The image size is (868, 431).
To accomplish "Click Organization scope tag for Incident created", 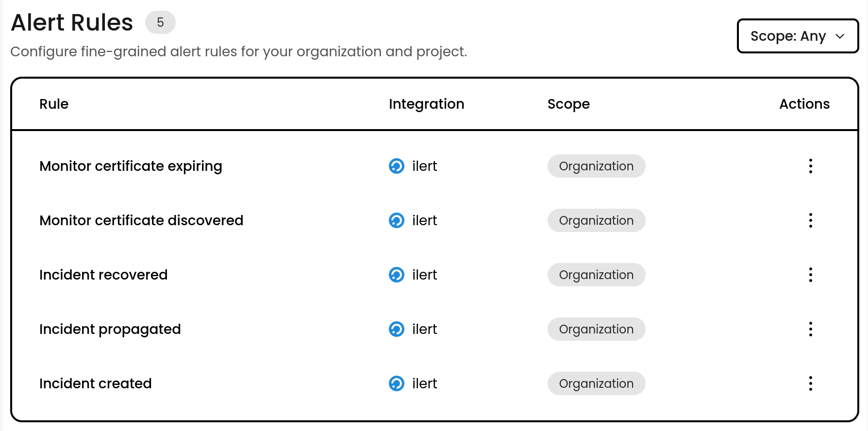I will point(596,383).
